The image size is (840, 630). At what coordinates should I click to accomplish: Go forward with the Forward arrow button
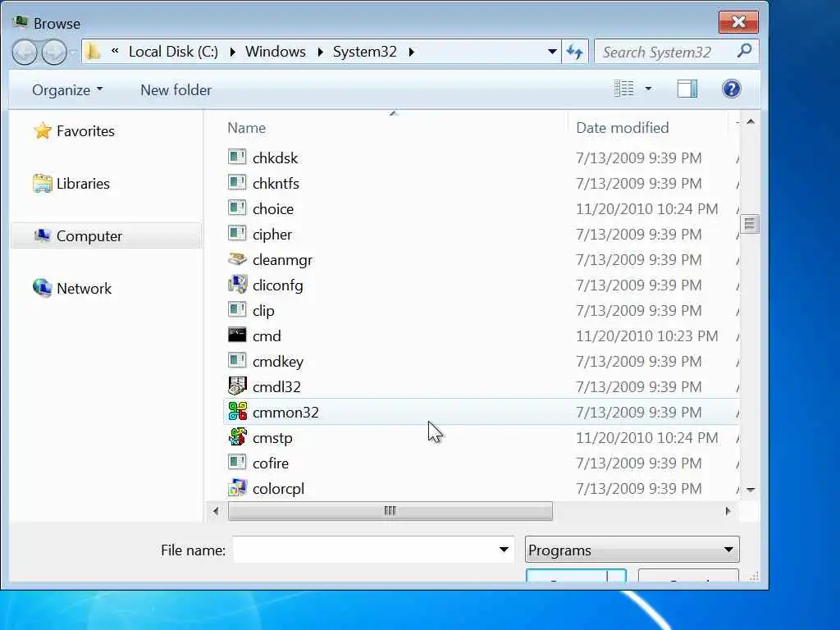[54, 52]
